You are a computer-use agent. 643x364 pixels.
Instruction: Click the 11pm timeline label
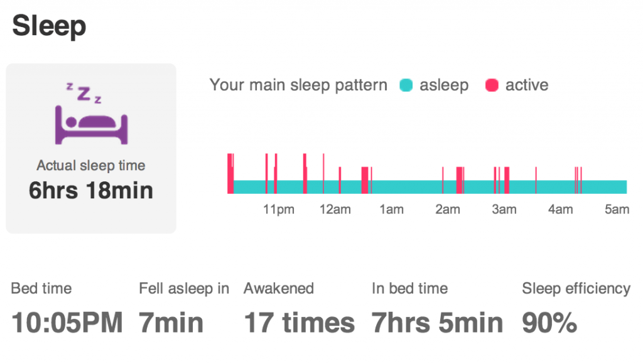tap(278, 210)
